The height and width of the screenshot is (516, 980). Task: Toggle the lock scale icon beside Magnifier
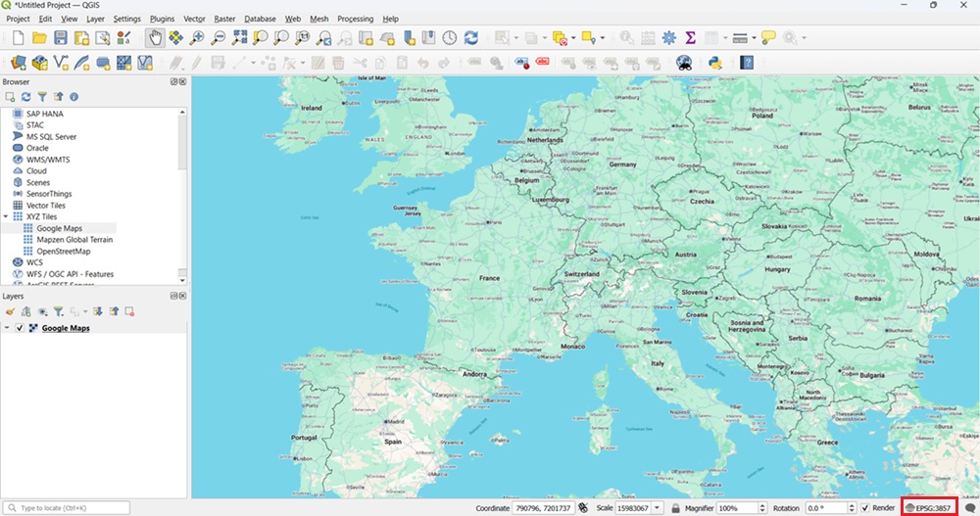click(674, 508)
